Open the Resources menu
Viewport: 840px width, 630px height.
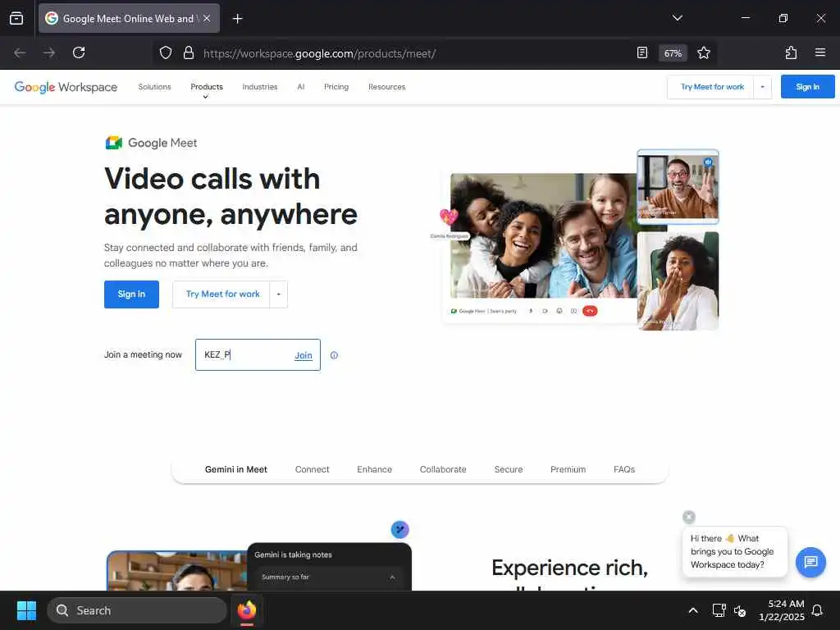coord(387,87)
